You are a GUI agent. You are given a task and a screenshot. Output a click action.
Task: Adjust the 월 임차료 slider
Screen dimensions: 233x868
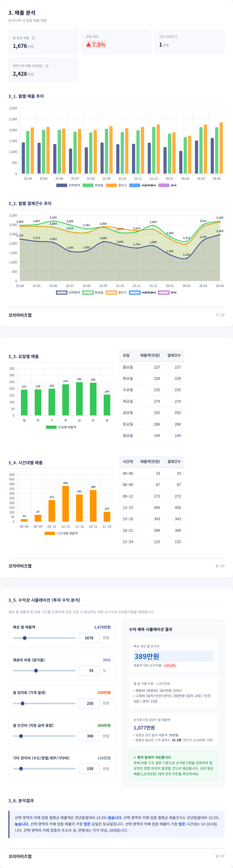[44, 703]
